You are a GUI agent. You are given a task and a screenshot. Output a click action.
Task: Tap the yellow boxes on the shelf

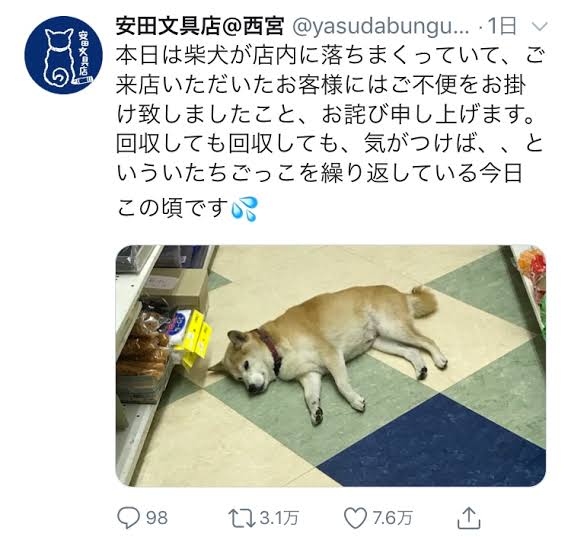point(195,338)
